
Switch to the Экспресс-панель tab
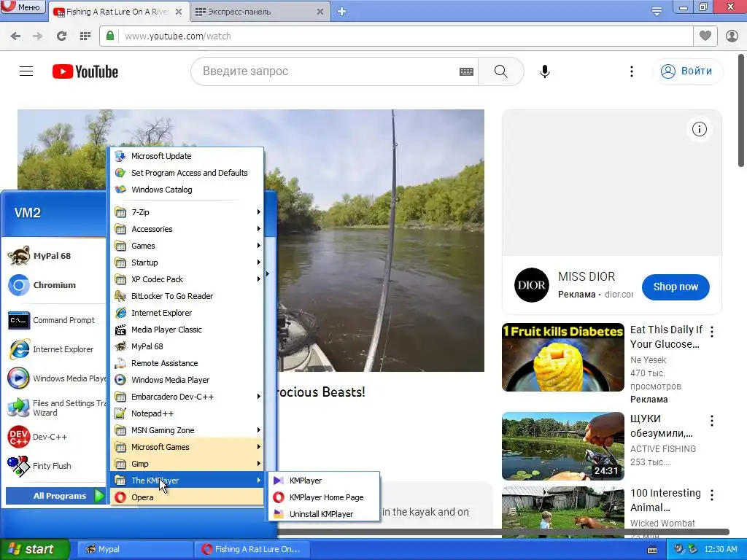point(260,12)
